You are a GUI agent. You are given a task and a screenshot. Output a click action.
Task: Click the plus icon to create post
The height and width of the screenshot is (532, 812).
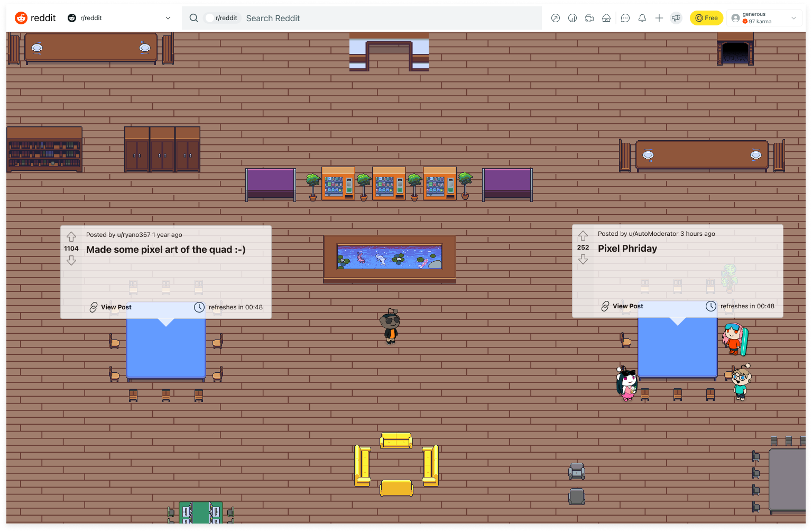click(x=659, y=18)
